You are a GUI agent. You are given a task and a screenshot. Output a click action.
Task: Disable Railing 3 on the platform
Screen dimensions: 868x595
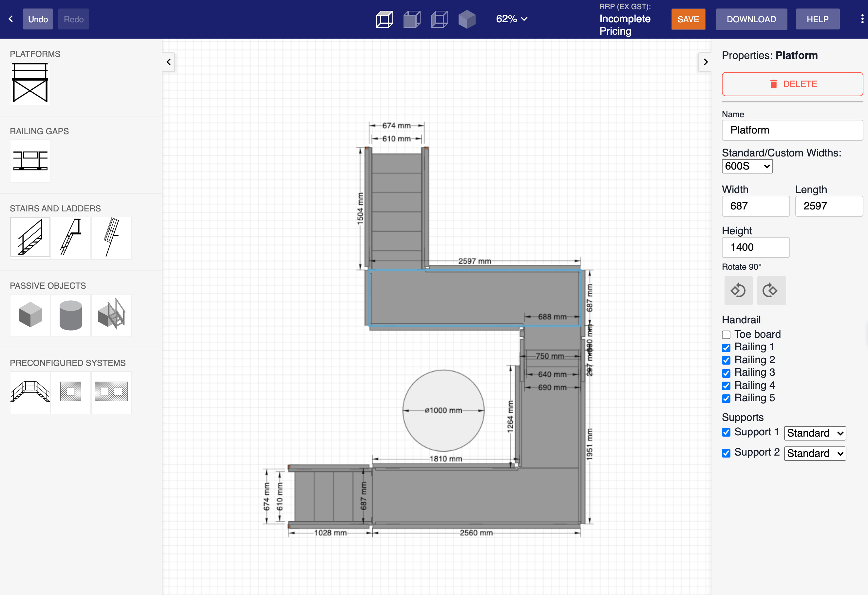pos(726,373)
